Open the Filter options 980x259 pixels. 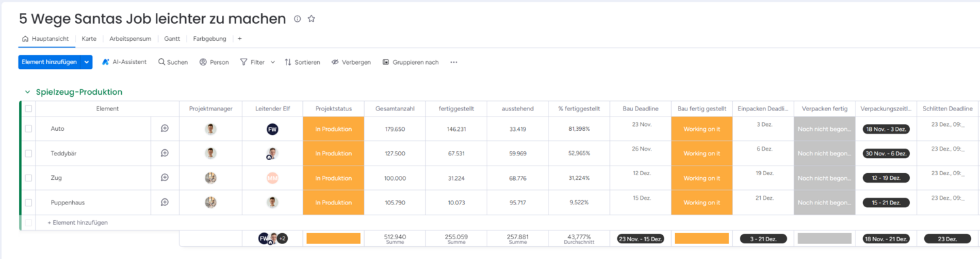pos(252,62)
